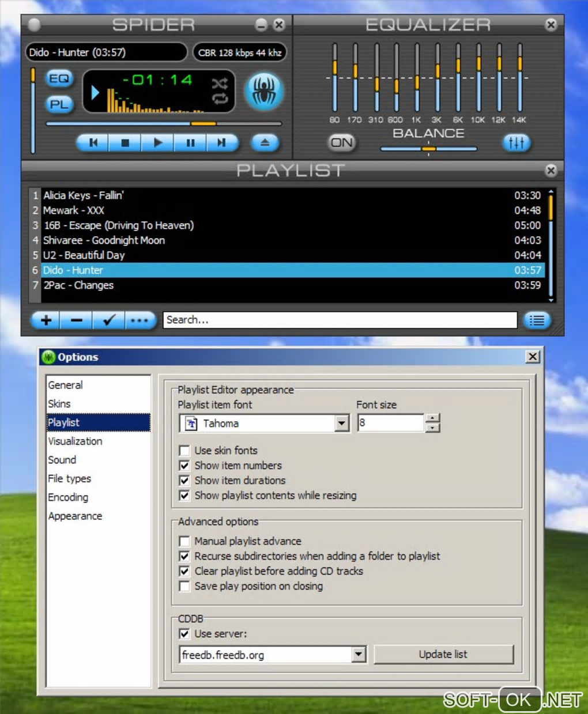This screenshot has width=588, height=714.
Task: Increase font size with up arrow
Action: tap(432, 418)
